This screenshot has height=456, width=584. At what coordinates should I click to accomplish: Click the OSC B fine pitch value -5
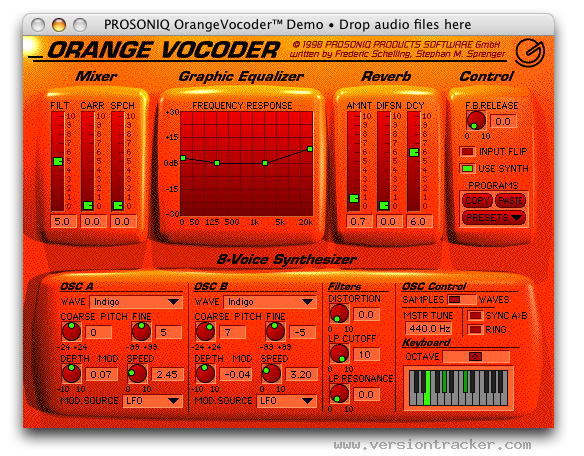pyautogui.click(x=302, y=332)
